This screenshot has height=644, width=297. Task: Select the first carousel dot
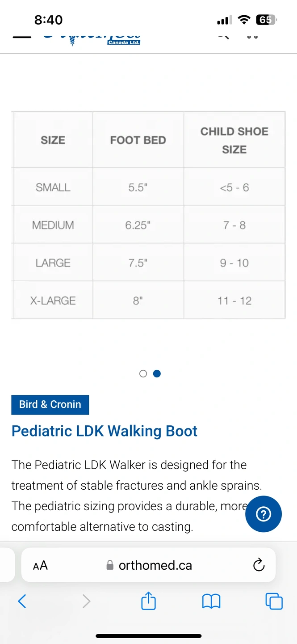pyautogui.click(x=143, y=373)
